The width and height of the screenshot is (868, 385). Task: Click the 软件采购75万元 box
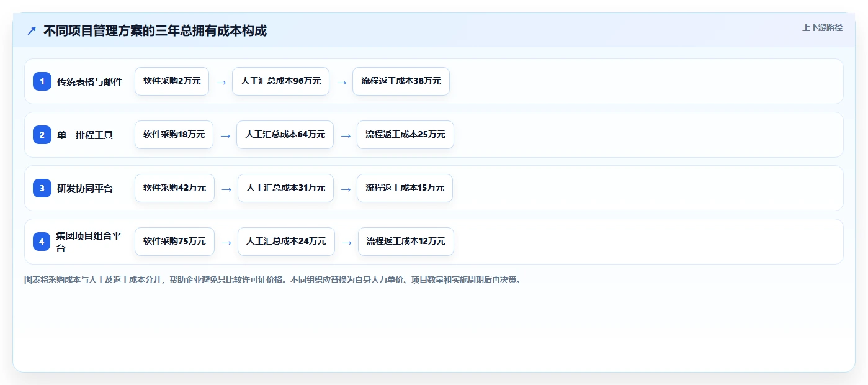(174, 242)
